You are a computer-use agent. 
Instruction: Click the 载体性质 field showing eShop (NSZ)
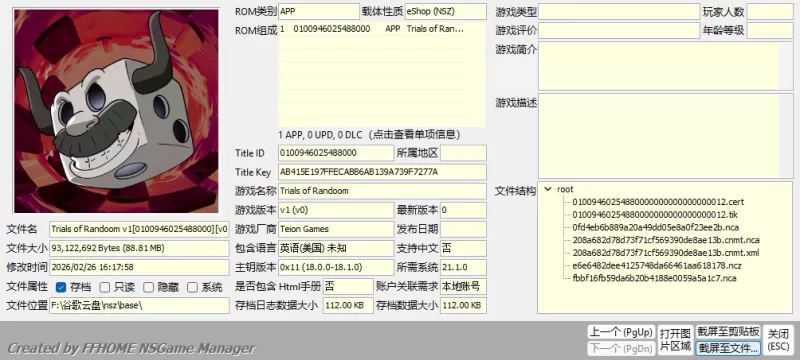coord(445,11)
